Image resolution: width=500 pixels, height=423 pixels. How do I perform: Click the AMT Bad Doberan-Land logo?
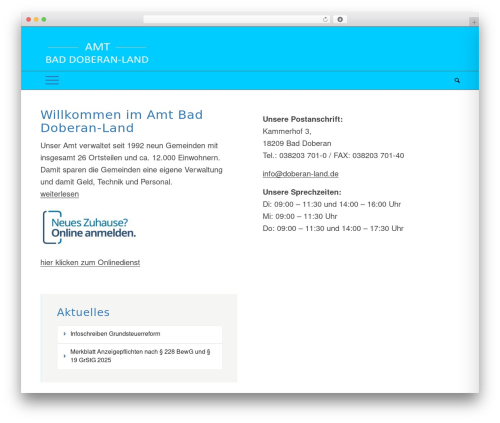click(x=97, y=53)
